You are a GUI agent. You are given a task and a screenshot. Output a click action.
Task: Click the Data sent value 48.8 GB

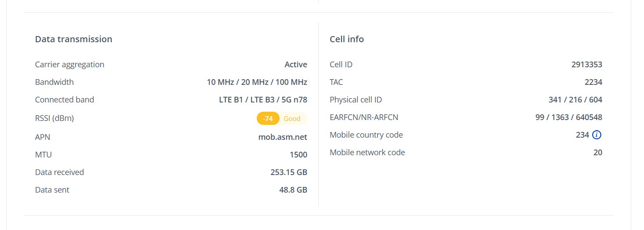tap(290, 190)
